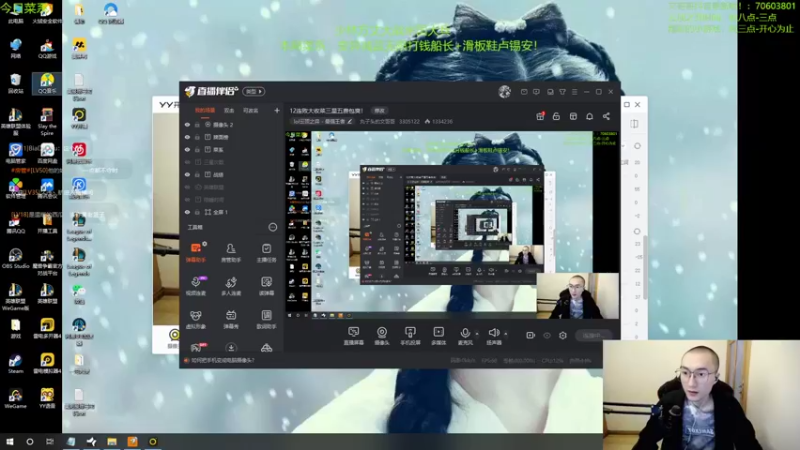Add a 直播屏幕 screen capture source

point(354,336)
